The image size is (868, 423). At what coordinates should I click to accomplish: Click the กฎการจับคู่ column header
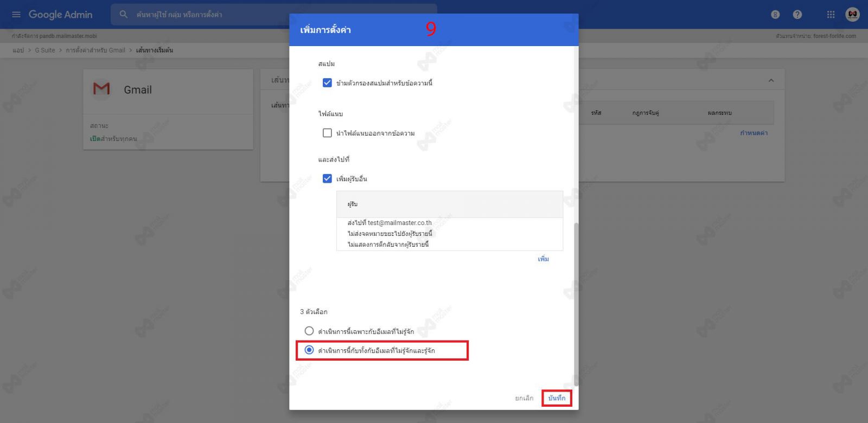(646, 113)
